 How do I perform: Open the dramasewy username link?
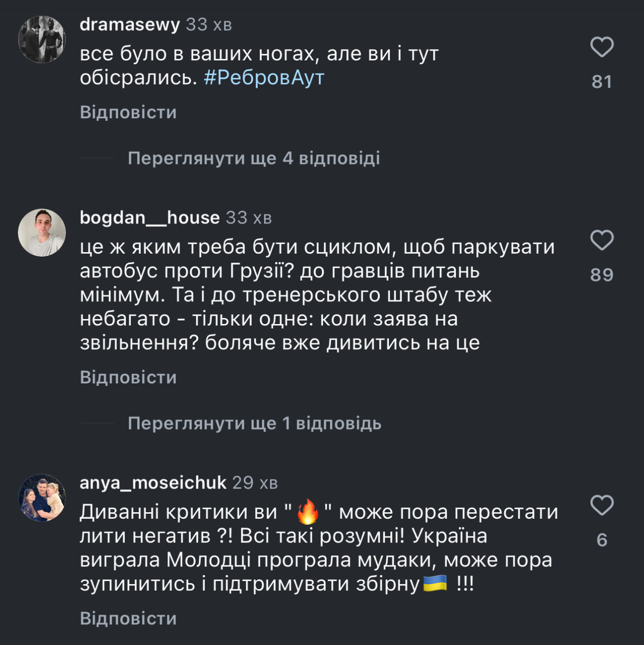(130, 24)
